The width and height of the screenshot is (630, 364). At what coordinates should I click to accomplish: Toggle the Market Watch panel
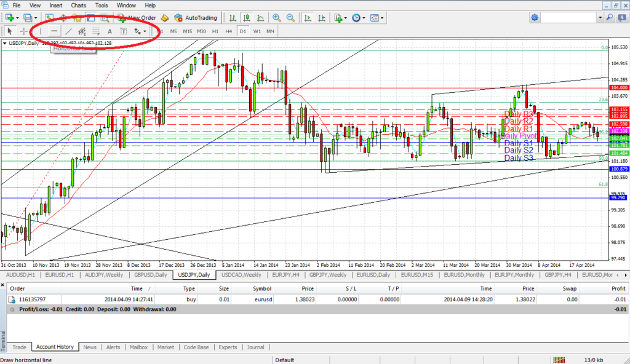click(49, 18)
